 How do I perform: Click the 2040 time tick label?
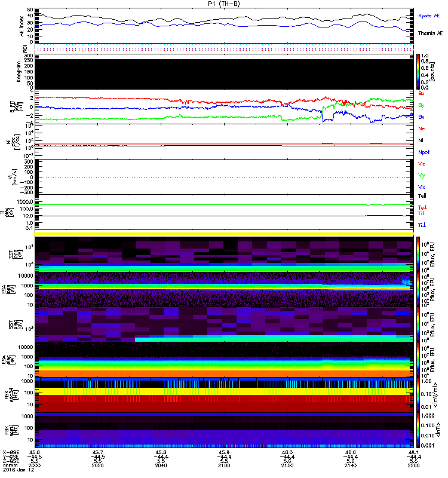point(161,465)
